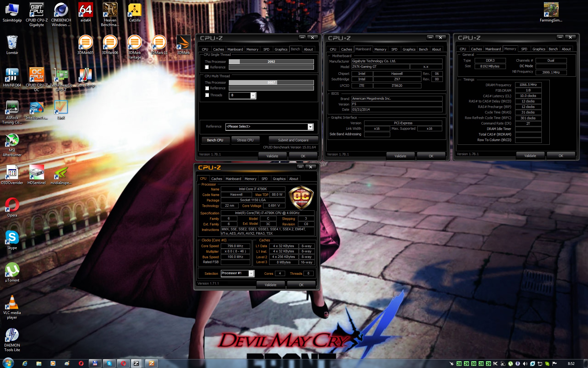Open LinX desktop shortcut

point(61,110)
